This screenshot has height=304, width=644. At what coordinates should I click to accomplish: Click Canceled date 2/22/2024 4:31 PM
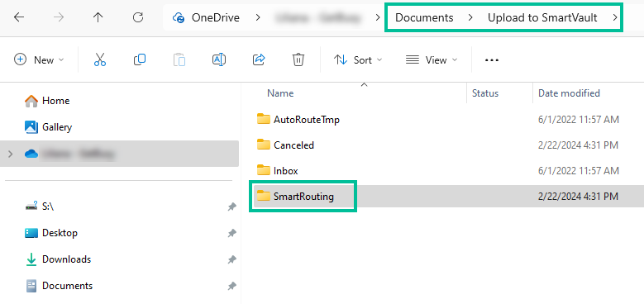click(579, 145)
